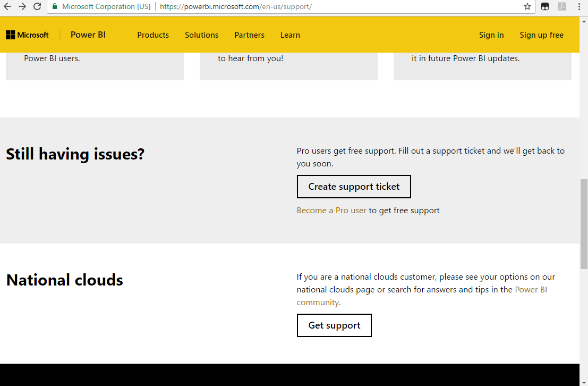Image resolution: width=588 pixels, height=386 pixels.
Task: Open the Partners menu
Action: pyautogui.click(x=249, y=35)
